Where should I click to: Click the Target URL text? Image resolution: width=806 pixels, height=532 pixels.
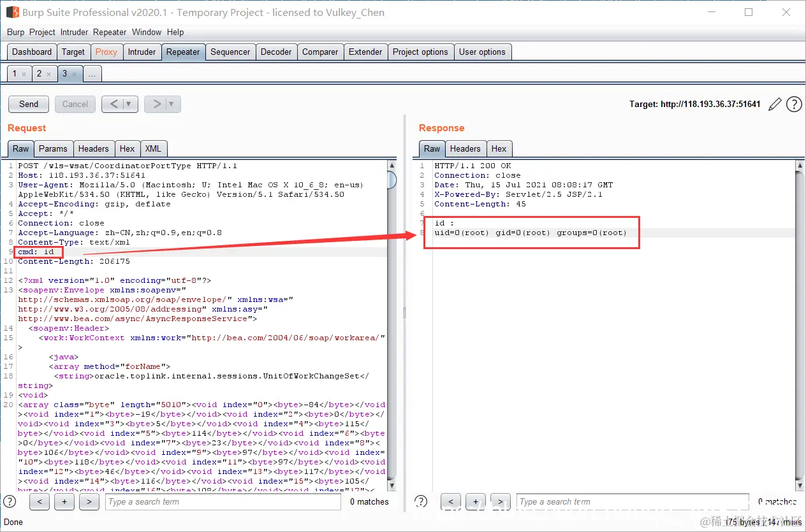695,104
